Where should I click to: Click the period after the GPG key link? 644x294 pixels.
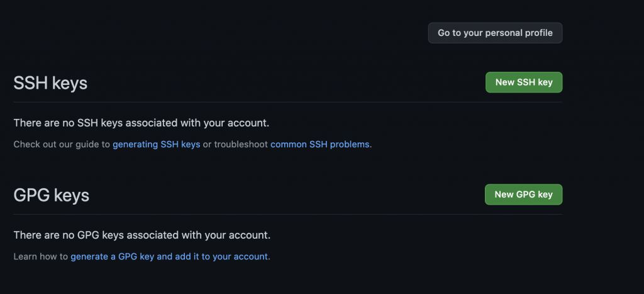269,257
